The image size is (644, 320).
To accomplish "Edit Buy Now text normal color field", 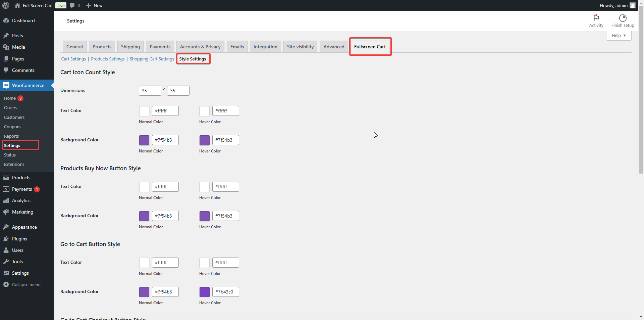I will (x=165, y=187).
